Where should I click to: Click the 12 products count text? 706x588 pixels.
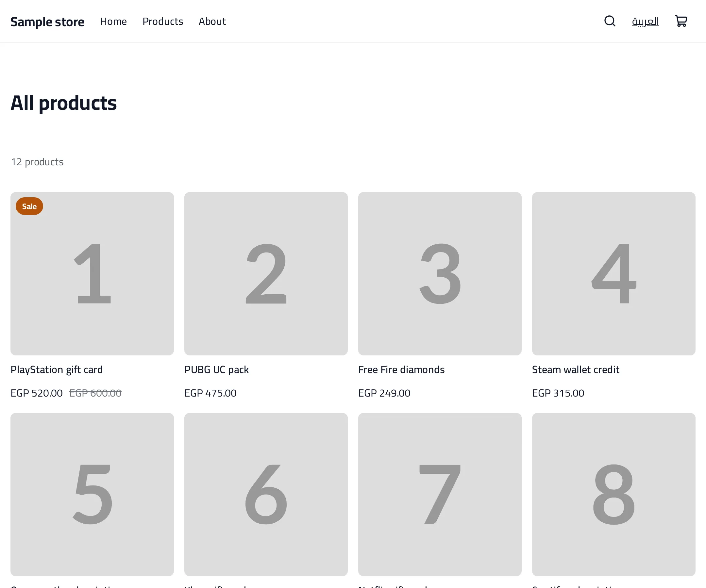click(x=37, y=162)
